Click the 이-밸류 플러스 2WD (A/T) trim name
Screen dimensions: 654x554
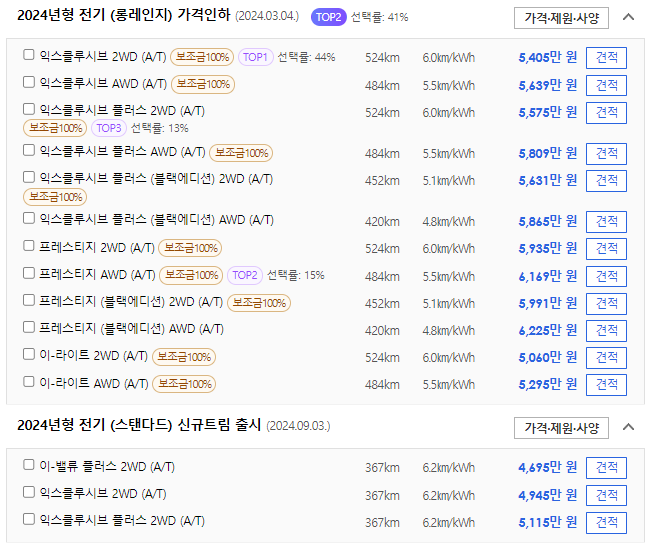(x=107, y=466)
